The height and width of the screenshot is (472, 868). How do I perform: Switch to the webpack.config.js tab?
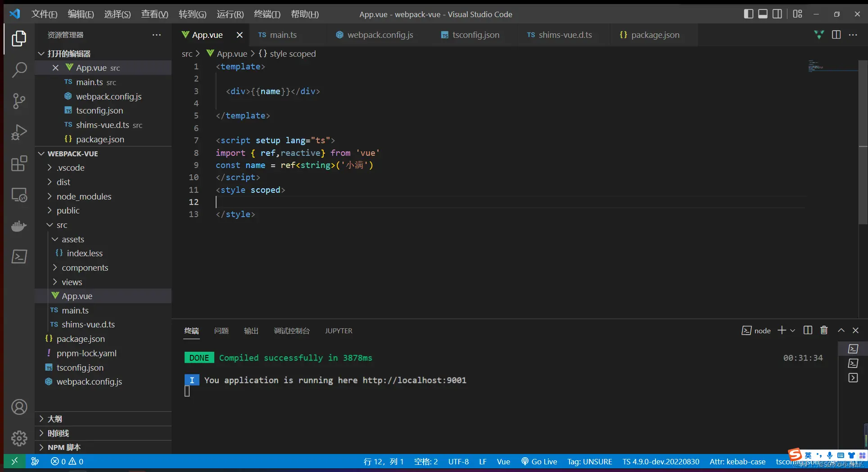380,35
